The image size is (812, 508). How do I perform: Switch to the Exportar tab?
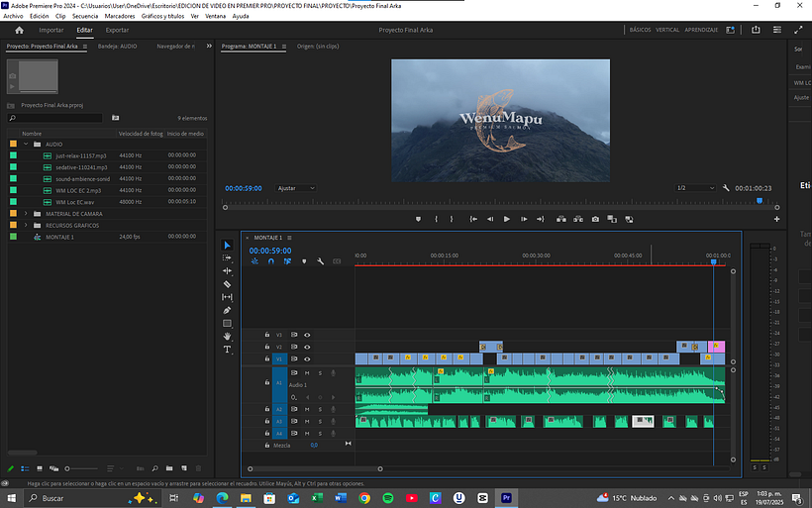coord(117,30)
